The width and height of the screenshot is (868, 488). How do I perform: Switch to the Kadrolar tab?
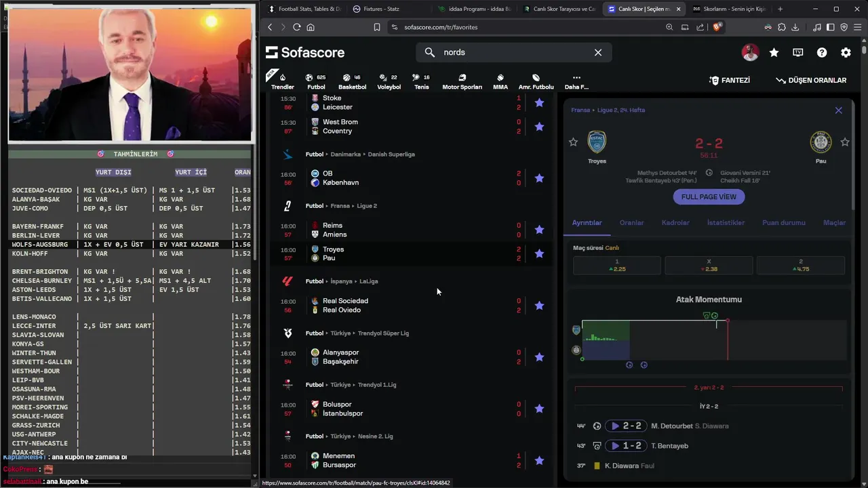(x=675, y=222)
